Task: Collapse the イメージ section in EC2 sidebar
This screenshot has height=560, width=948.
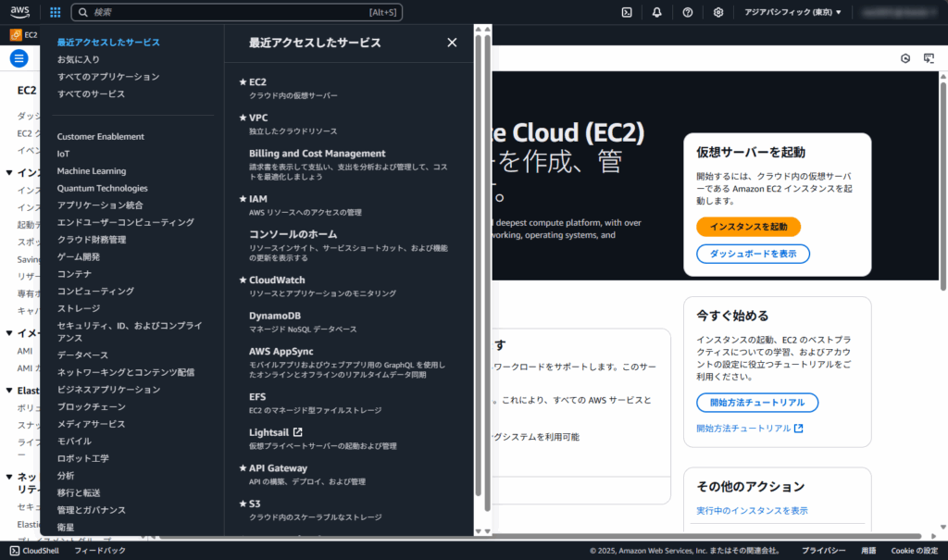Action: pyautogui.click(x=9, y=333)
